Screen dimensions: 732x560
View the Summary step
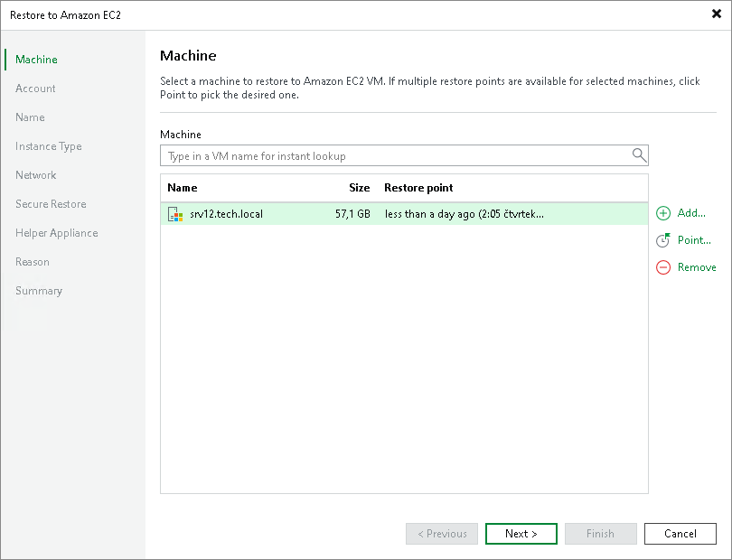(x=39, y=291)
